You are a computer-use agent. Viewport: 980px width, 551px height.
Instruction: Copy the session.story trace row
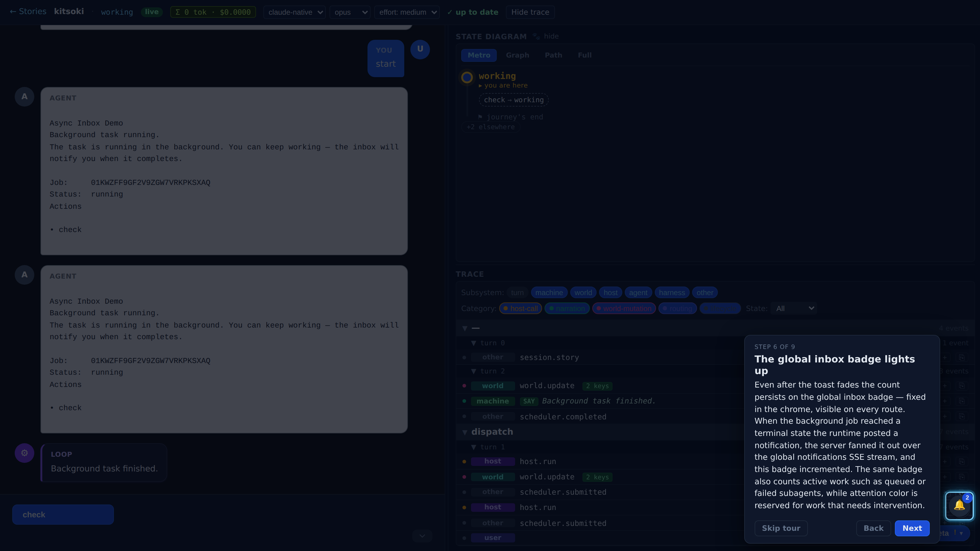coord(961,358)
